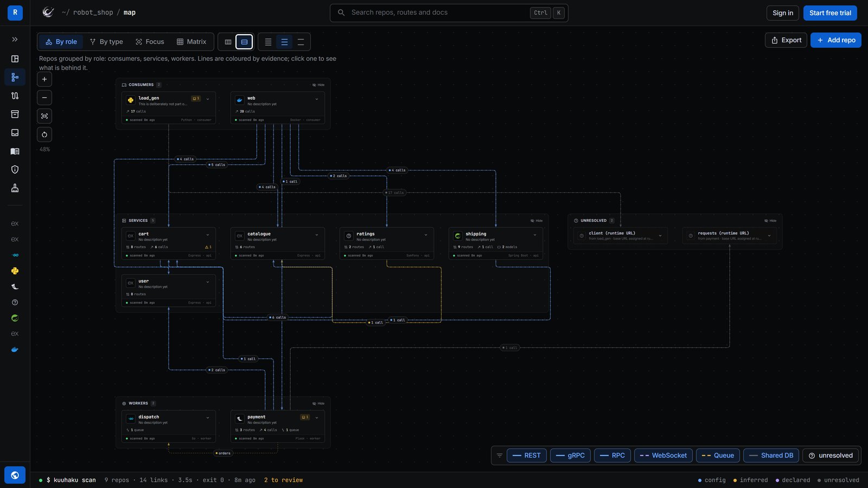The width and height of the screenshot is (868, 488).
Task: Expand the web card chevron
Action: pyautogui.click(x=317, y=99)
